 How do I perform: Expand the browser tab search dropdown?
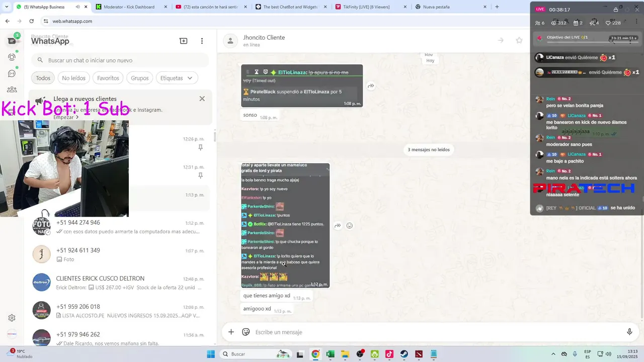tap(7, 7)
